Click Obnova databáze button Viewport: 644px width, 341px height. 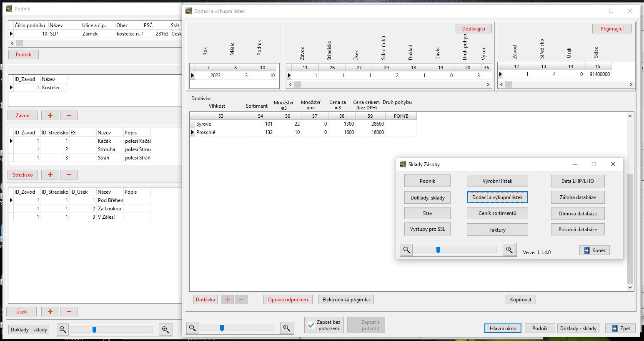coord(578,214)
